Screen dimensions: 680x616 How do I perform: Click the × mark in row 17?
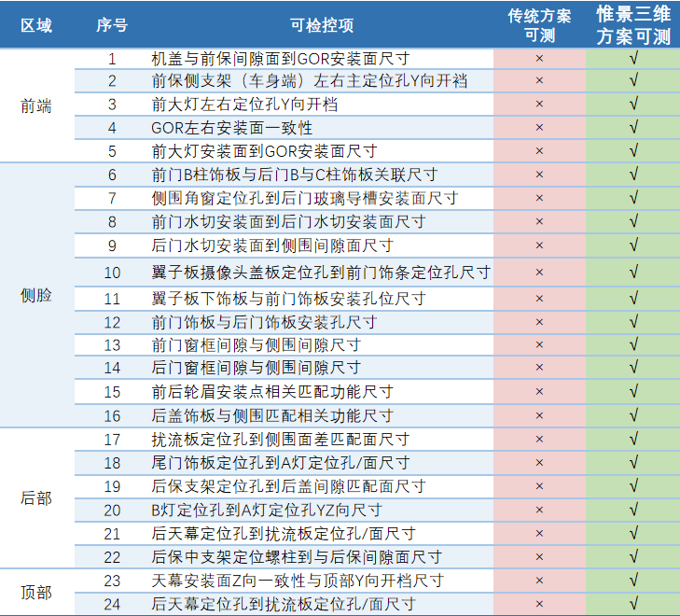pyautogui.click(x=539, y=439)
